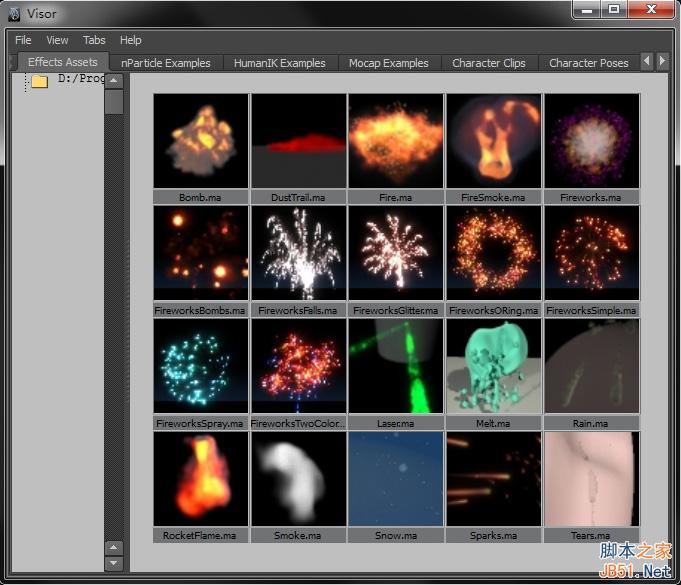Open the HumanIK Examples tab
Image resolution: width=681 pixels, height=585 pixels.
(x=280, y=63)
